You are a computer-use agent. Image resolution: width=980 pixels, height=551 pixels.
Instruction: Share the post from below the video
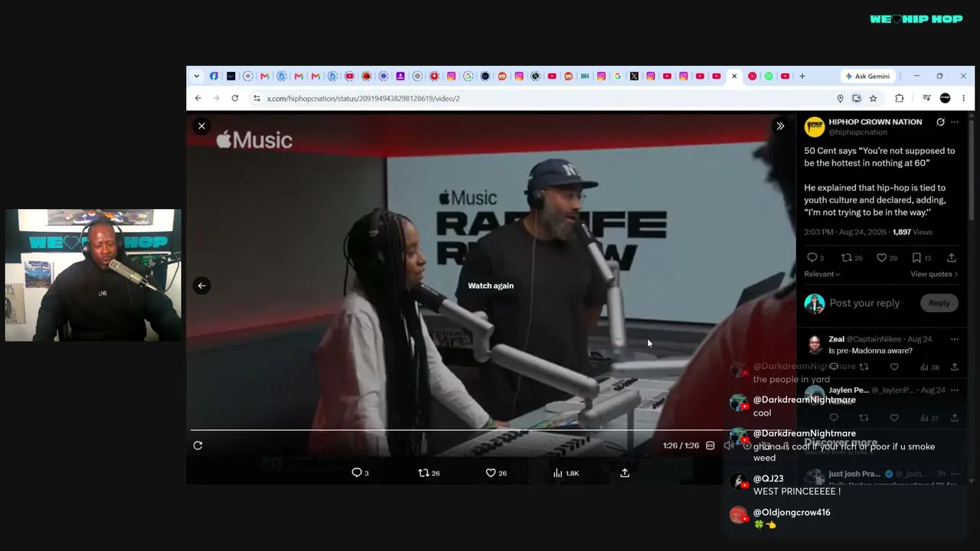[625, 473]
